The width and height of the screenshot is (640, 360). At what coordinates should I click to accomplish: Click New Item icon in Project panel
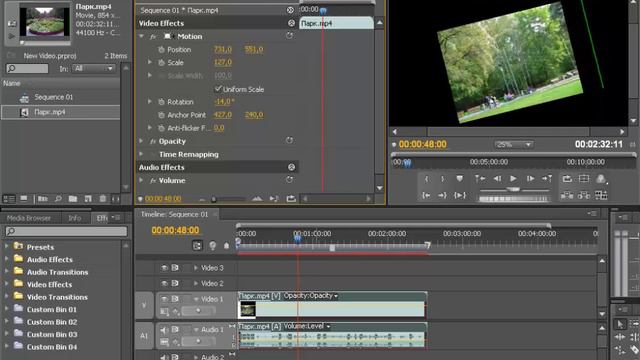point(88,199)
